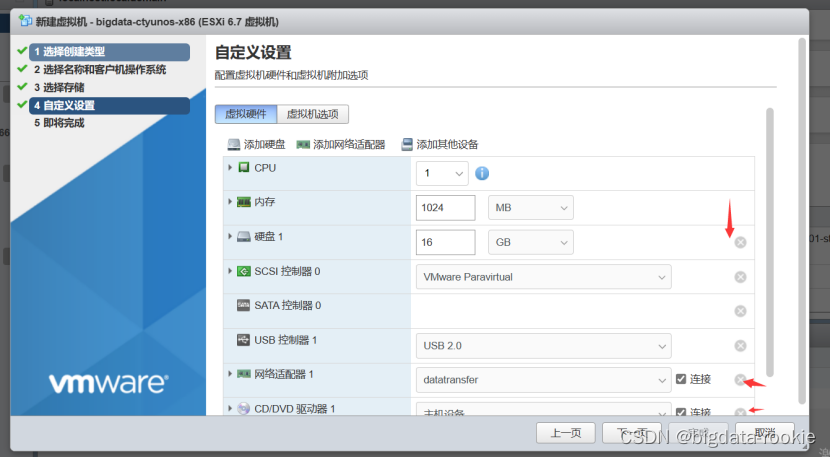Click the hardware list scrollbar
831x457 pixels.
770,243
